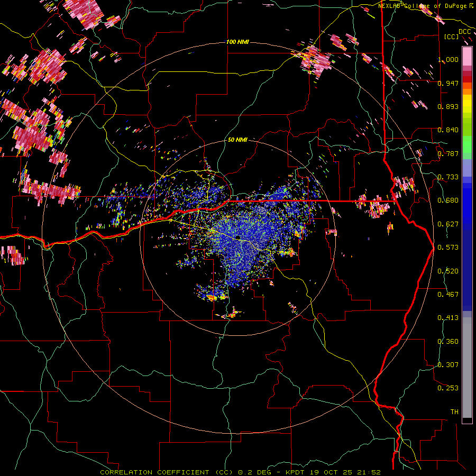Click the pink top segment of color bar
Screen dimensions: 476x476
467,56
